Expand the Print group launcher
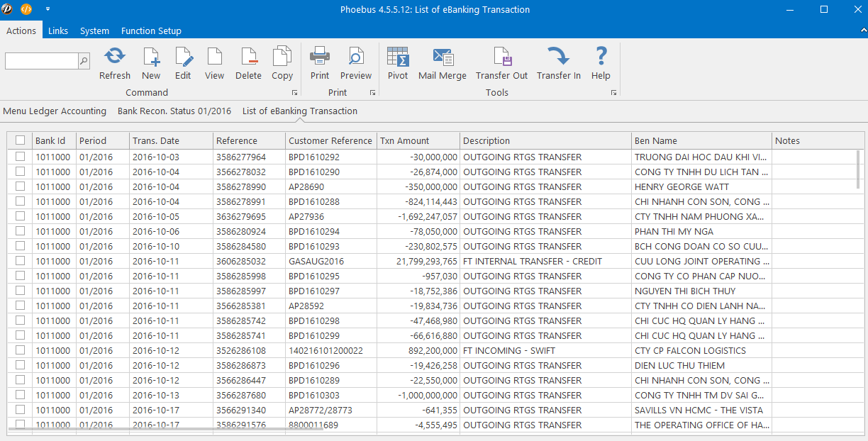The height and width of the screenshot is (441, 868). tap(372, 93)
